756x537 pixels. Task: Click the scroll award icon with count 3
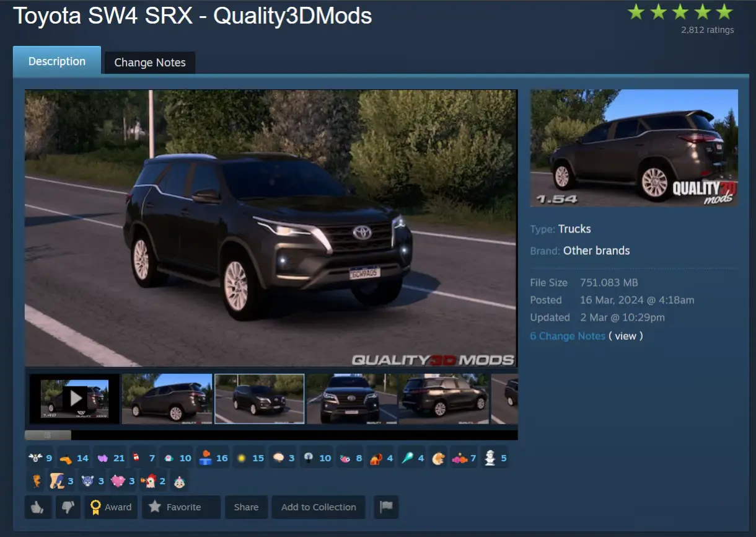(62, 481)
